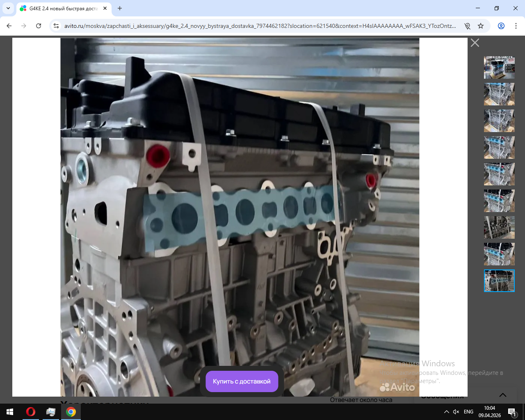Open Chrome's tab search dropdown
Screen dimensions: 525x420
[x=8, y=8]
